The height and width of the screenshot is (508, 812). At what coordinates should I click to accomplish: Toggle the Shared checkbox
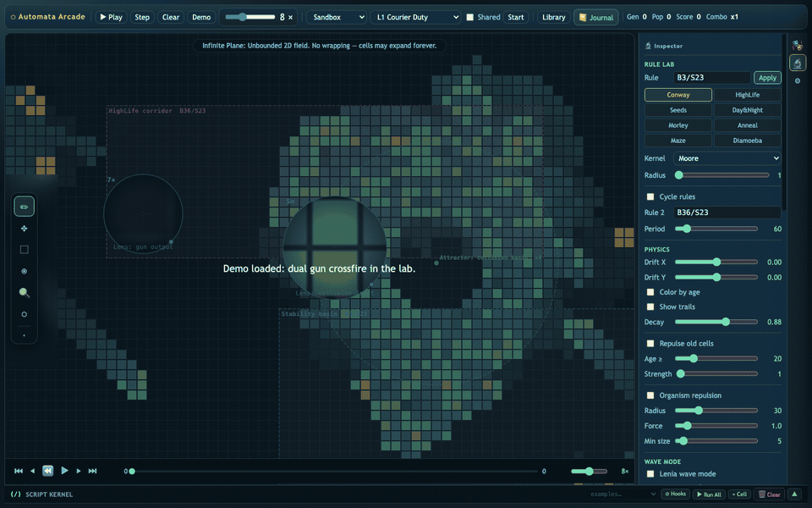click(469, 17)
